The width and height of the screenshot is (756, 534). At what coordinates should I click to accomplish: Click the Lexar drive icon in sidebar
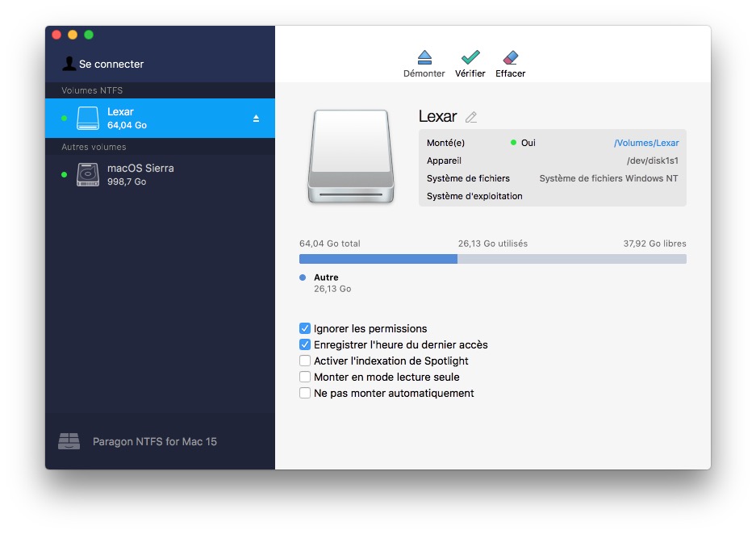[x=88, y=118]
